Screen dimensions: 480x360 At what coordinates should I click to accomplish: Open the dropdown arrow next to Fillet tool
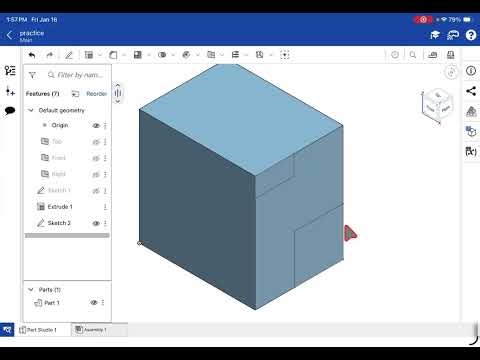(x=124, y=55)
